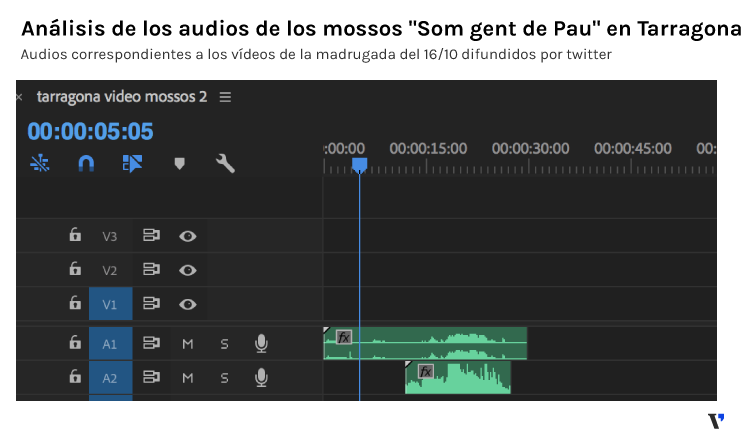
Task: Click the blue playhead on time ruler
Action: [359, 164]
